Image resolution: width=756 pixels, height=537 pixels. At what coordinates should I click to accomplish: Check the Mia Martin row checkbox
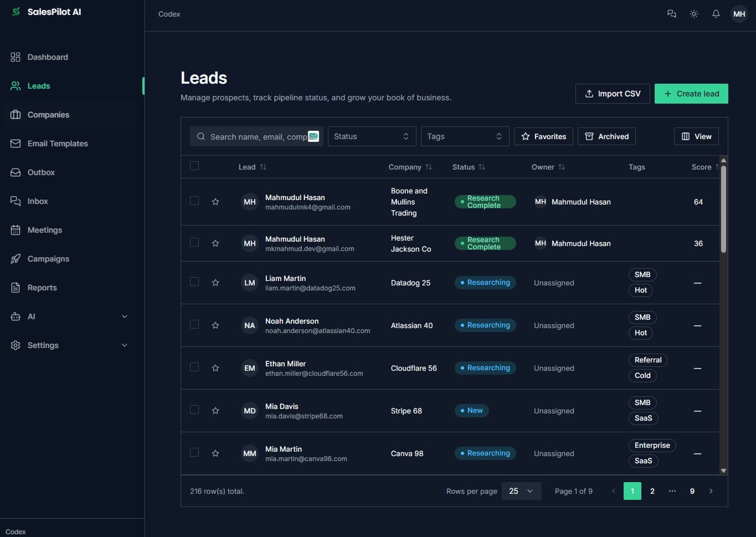tap(194, 452)
